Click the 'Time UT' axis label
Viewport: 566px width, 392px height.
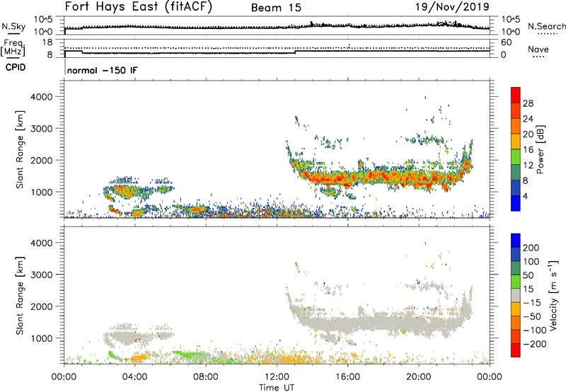(277, 388)
